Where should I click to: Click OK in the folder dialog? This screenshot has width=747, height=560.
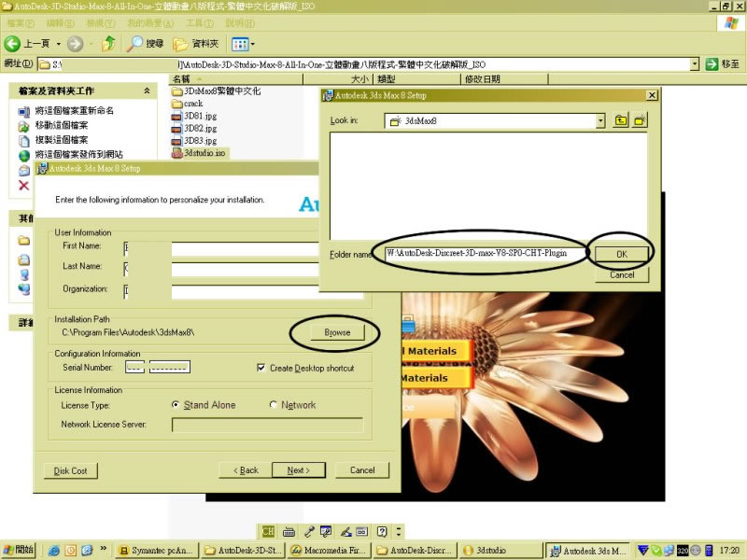(622, 254)
